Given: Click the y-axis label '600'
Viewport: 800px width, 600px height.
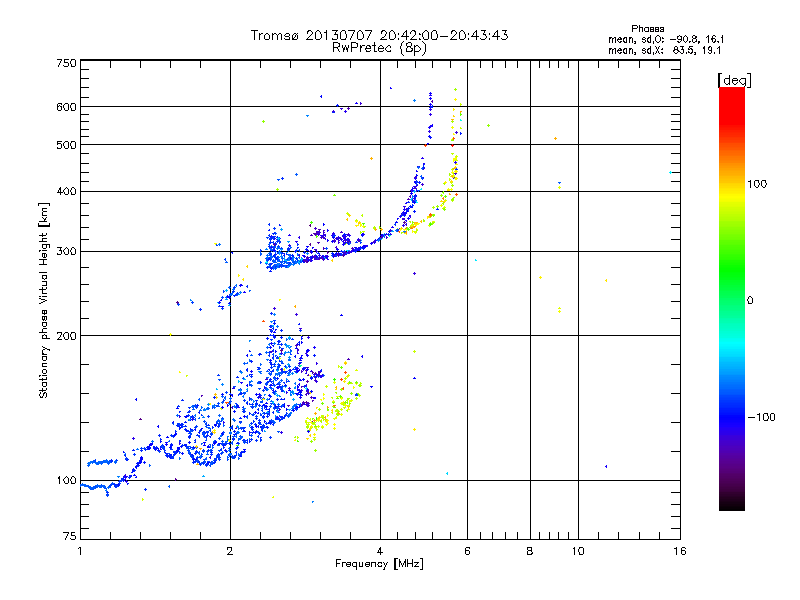Looking at the screenshot, I should pyautogui.click(x=66, y=107).
